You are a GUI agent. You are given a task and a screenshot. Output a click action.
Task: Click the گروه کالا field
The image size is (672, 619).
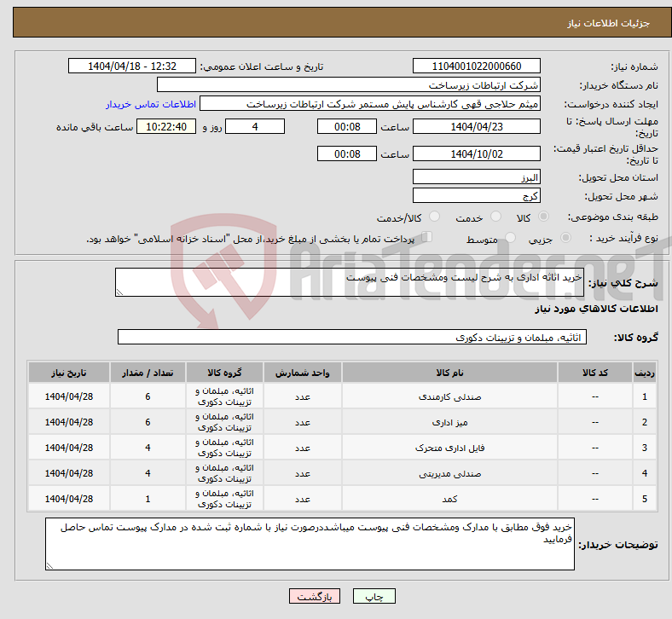pyautogui.click(x=352, y=337)
